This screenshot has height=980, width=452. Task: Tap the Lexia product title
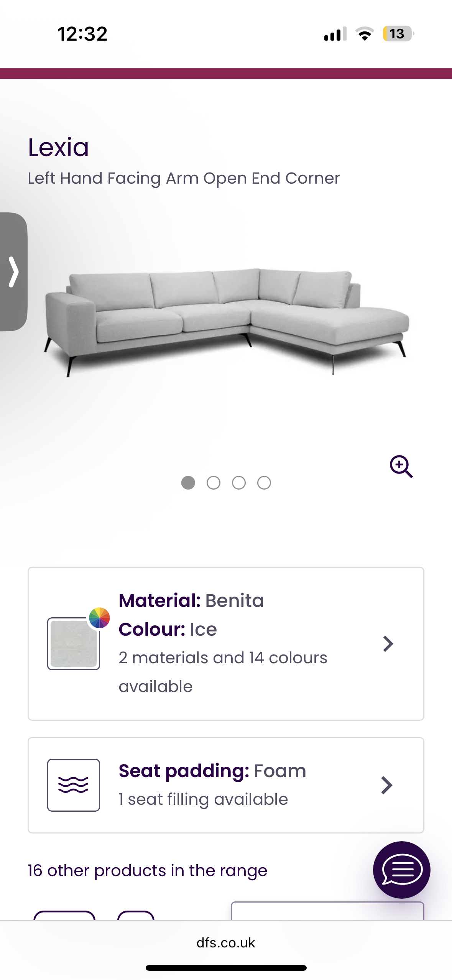[x=58, y=147]
